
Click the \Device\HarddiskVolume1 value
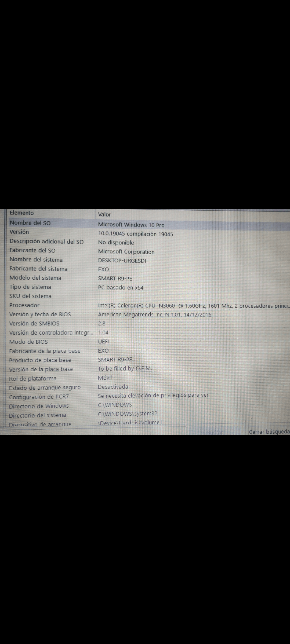point(130,423)
